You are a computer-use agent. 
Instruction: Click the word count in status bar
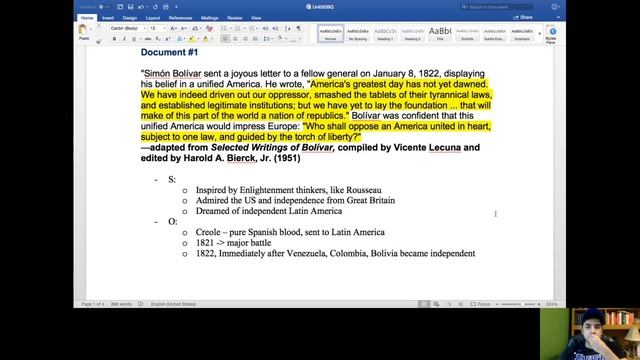(121, 304)
